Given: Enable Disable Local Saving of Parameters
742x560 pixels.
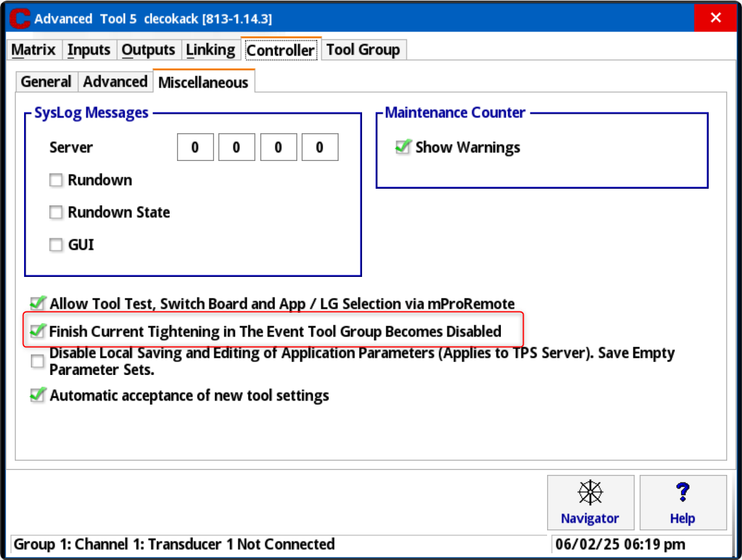Looking at the screenshot, I should (x=38, y=361).
